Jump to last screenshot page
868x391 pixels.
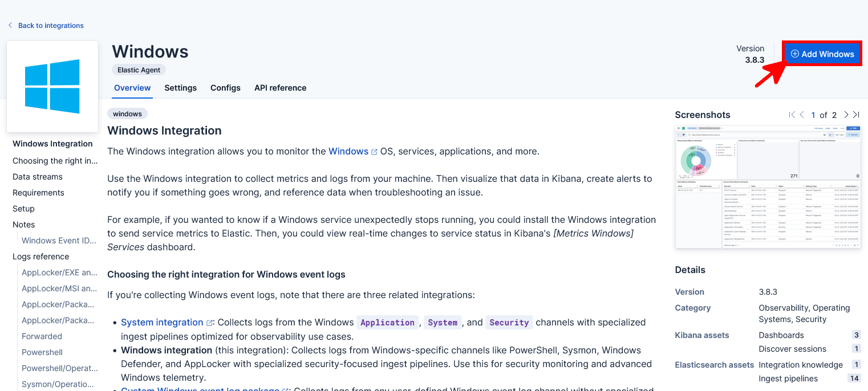[856, 115]
